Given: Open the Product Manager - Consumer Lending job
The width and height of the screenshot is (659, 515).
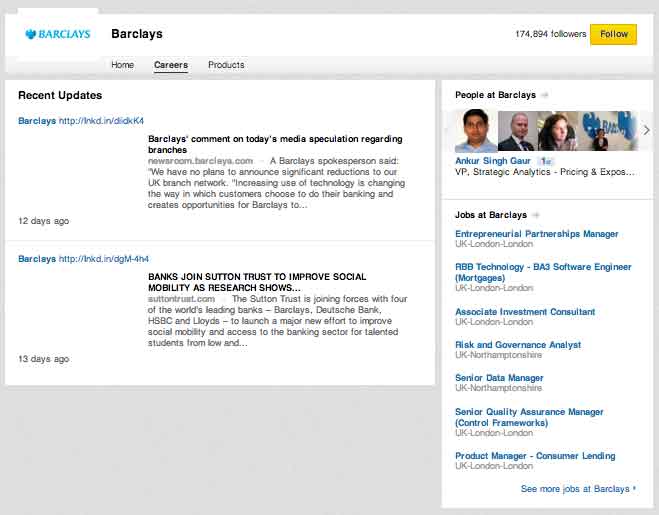Looking at the screenshot, I should pos(535,456).
